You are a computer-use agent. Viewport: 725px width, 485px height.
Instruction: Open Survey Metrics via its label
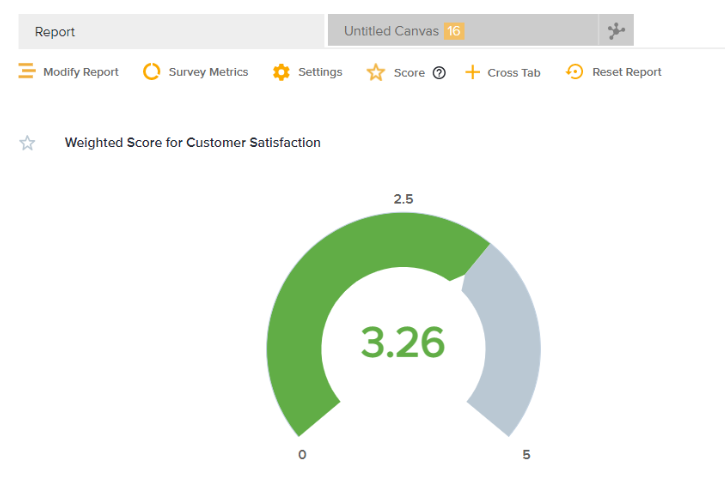[x=208, y=72]
